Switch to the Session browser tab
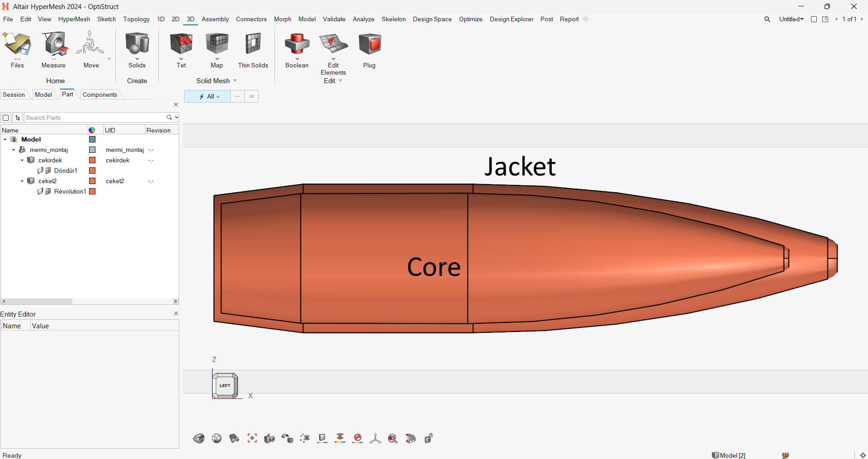The width and height of the screenshot is (868, 459). tap(14, 95)
